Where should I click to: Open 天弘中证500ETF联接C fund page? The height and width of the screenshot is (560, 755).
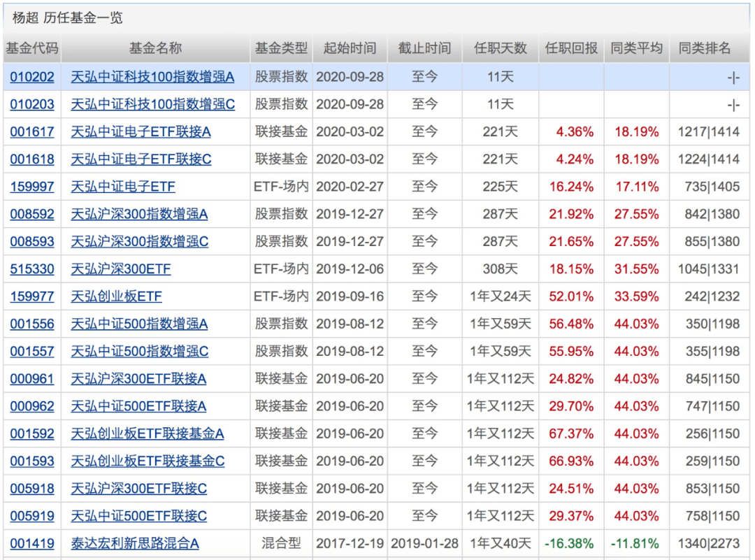pyautogui.click(x=138, y=516)
